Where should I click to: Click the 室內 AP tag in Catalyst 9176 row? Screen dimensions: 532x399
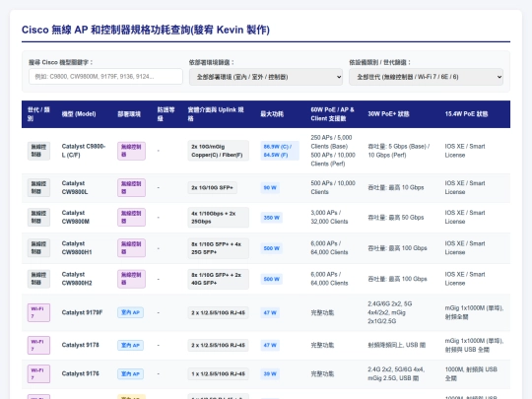130,374
